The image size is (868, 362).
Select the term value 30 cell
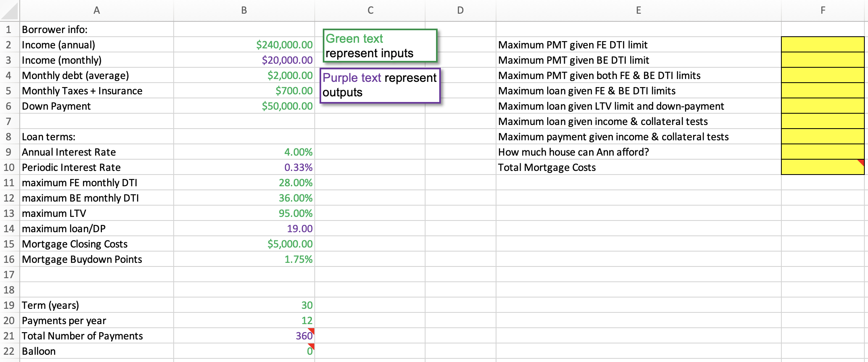[244, 305]
